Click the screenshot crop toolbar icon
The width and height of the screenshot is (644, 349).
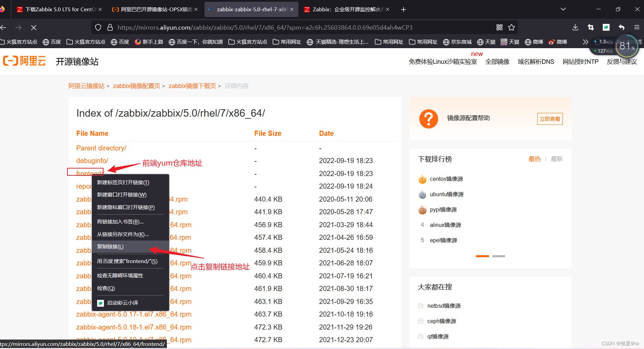[x=591, y=27]
